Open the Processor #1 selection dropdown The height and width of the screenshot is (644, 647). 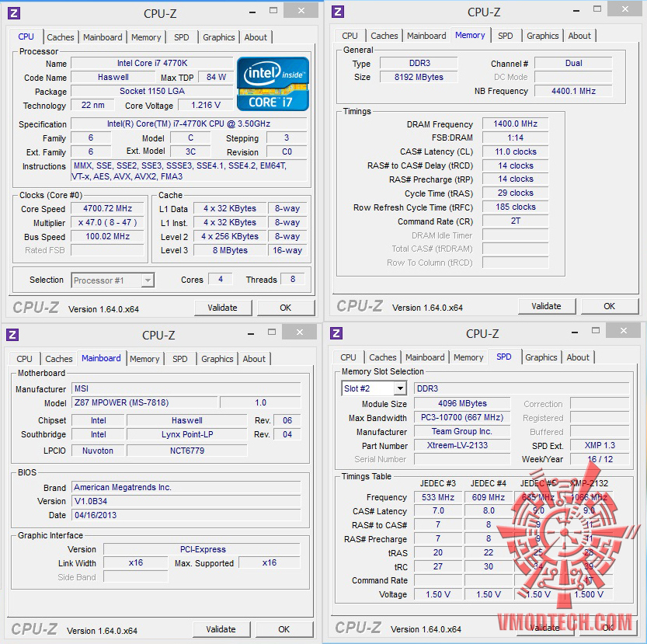[148, 280]
